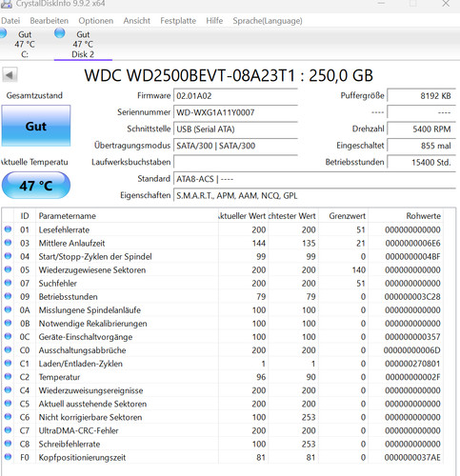460x476 pixels.
Task: Open the Hilfe menu
Action: click(x=214, y=21)
